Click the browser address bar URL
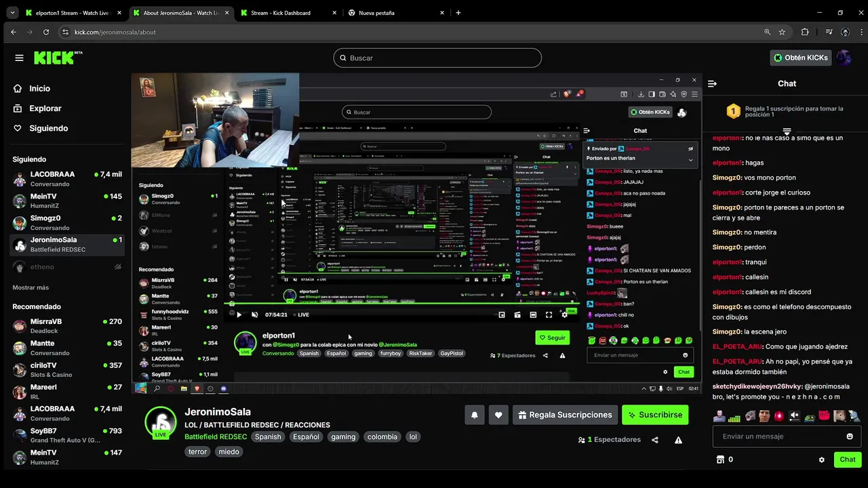Image resolution: width=868 pixels, height=488 pixels. click(x=115, y=32)
